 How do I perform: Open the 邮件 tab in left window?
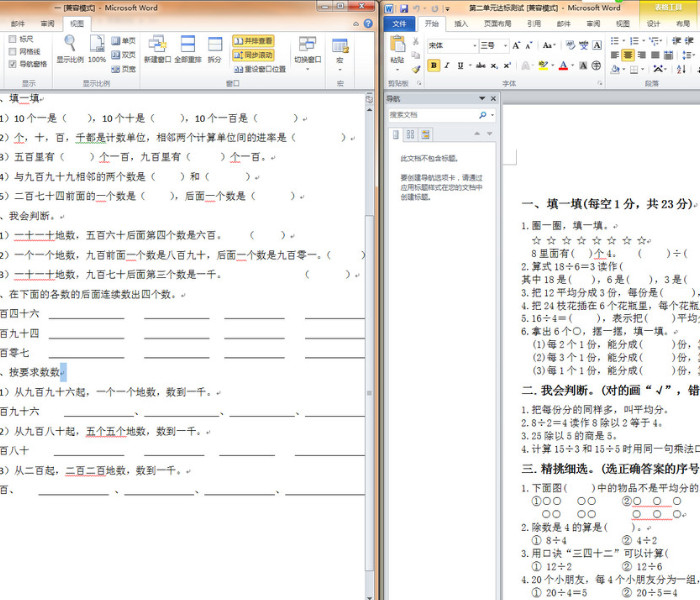point(18,24)
